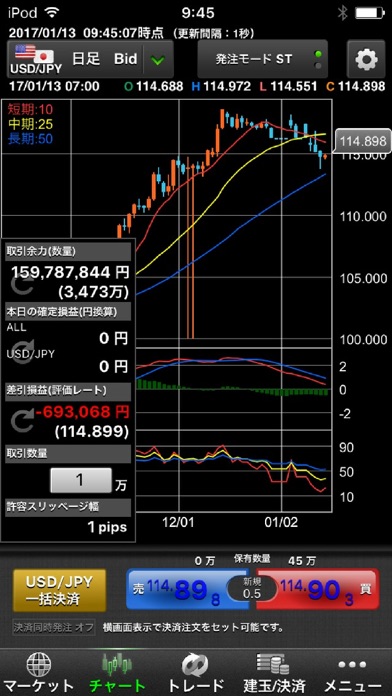This screenshot has height=696, width=392.
Task: Refresh the 取引余力 trading power value
Action: click(21, 287)
